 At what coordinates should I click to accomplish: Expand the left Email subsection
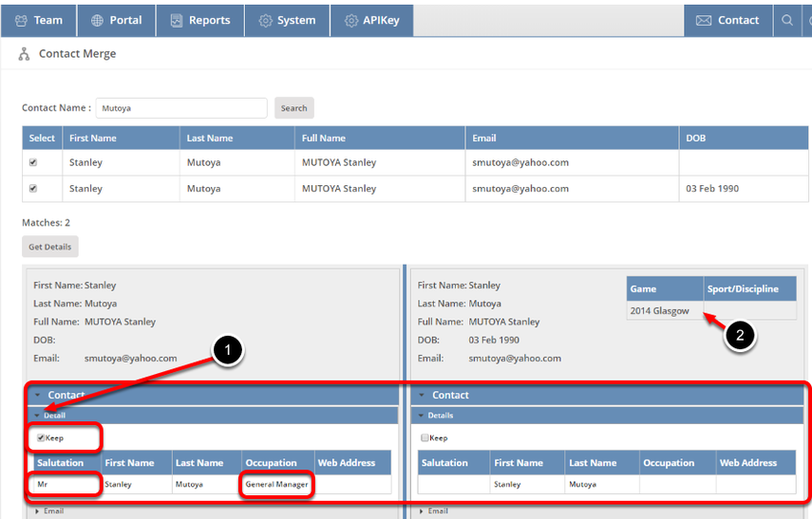pyautogui.click(x=37, y=511)
